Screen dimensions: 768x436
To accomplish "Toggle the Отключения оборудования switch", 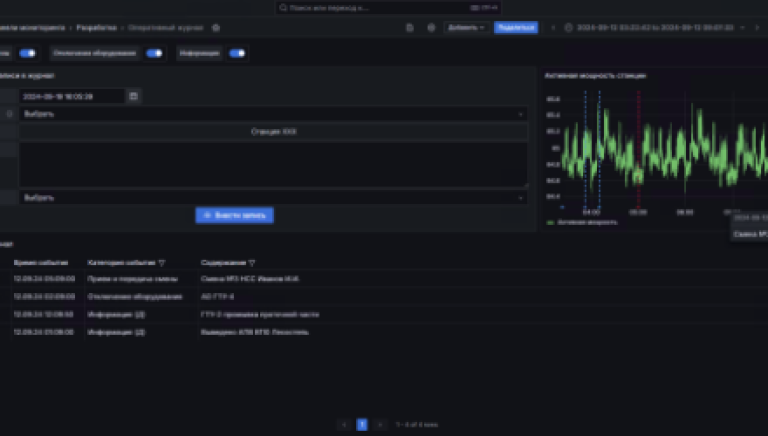I will (154, 53).
